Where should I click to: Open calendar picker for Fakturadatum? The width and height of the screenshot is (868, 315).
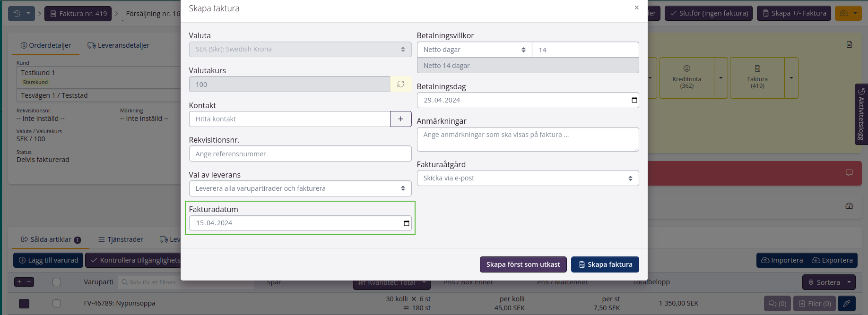pos(406,223)
